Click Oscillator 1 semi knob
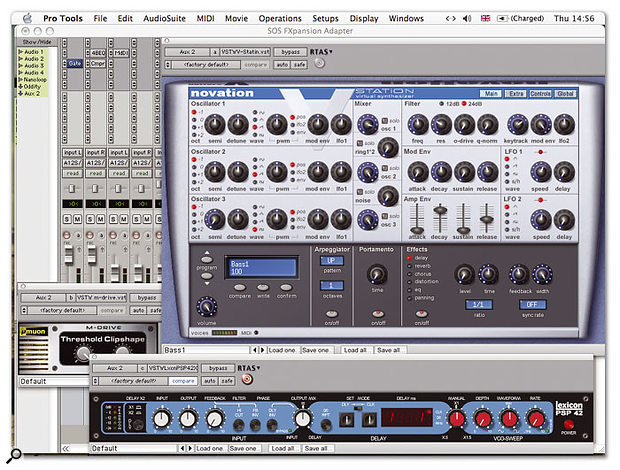Screen dimensions: 620x470 point(215,125)
